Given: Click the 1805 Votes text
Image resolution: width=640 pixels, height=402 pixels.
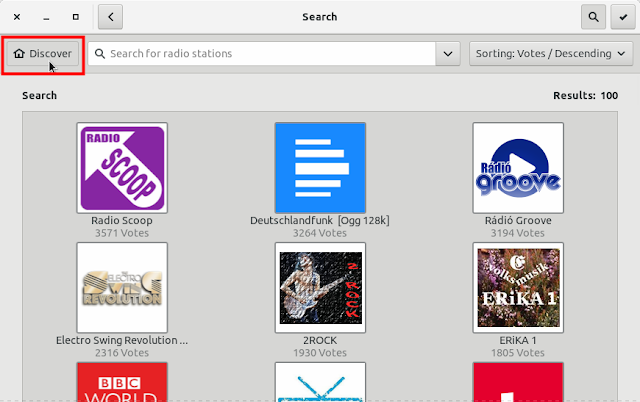Looking at the screenshot, I should tap(518, 353).
